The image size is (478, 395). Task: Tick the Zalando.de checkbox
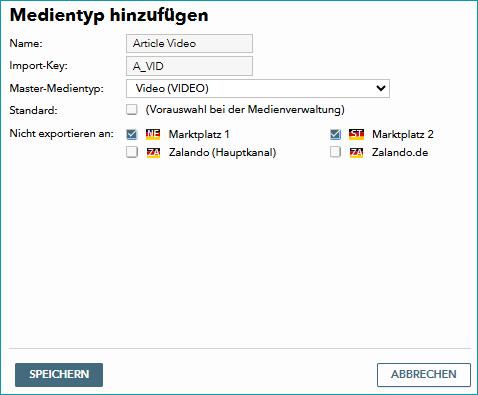pyautogui.click(x=335, y=152)
